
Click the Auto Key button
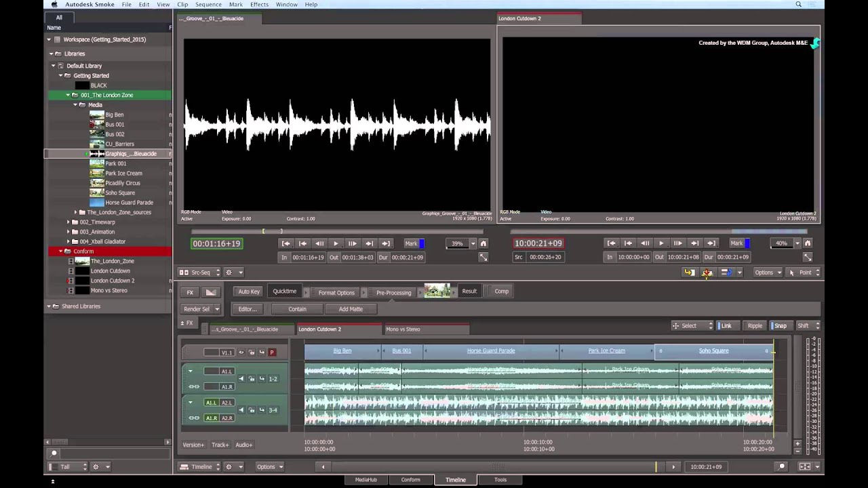pos(249,292)
